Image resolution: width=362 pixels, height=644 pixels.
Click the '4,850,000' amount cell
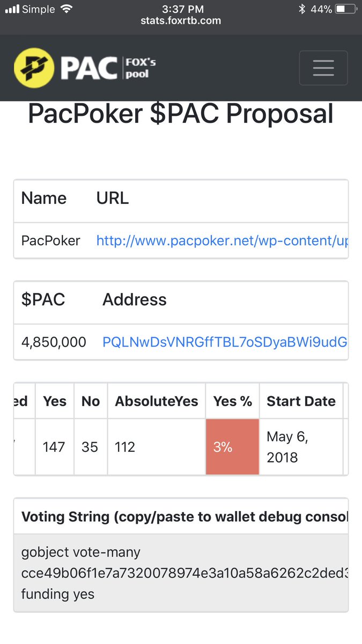pyautogui.click(x=54, y=342)
